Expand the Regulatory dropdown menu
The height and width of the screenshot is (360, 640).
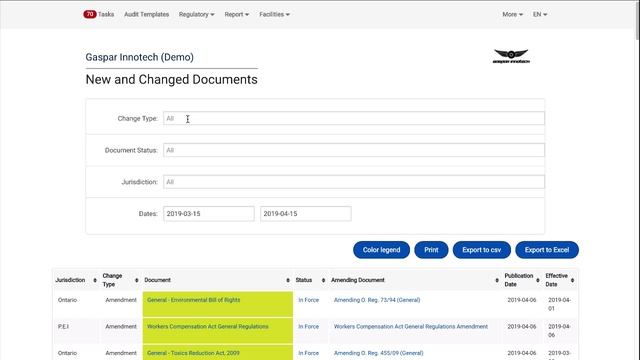point(196,14)
